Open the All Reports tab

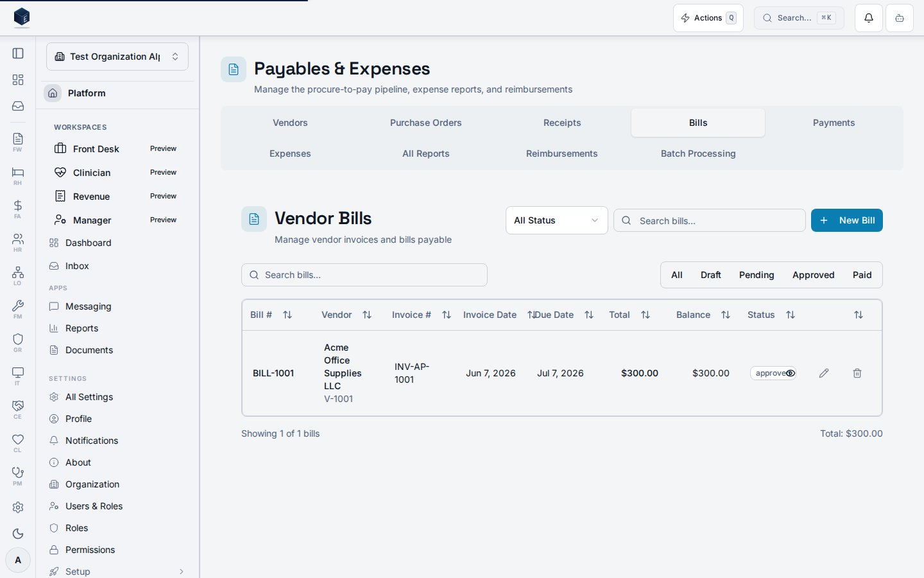point(426,153)
